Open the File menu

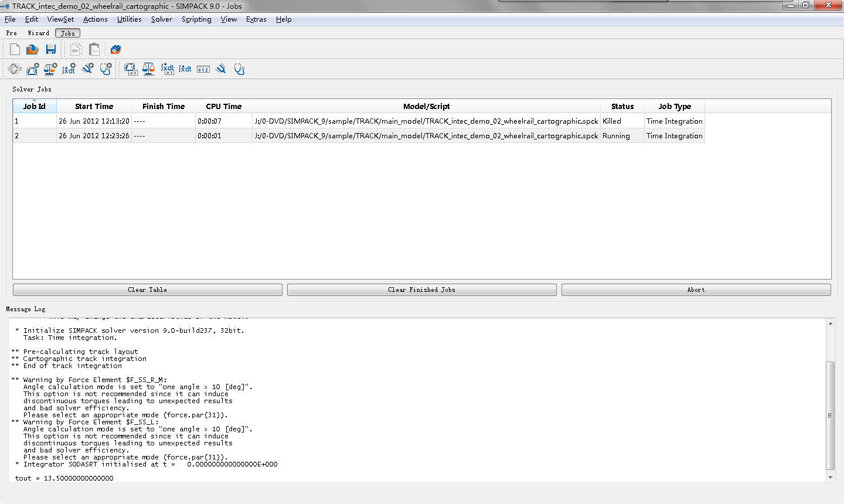point(10,19)
